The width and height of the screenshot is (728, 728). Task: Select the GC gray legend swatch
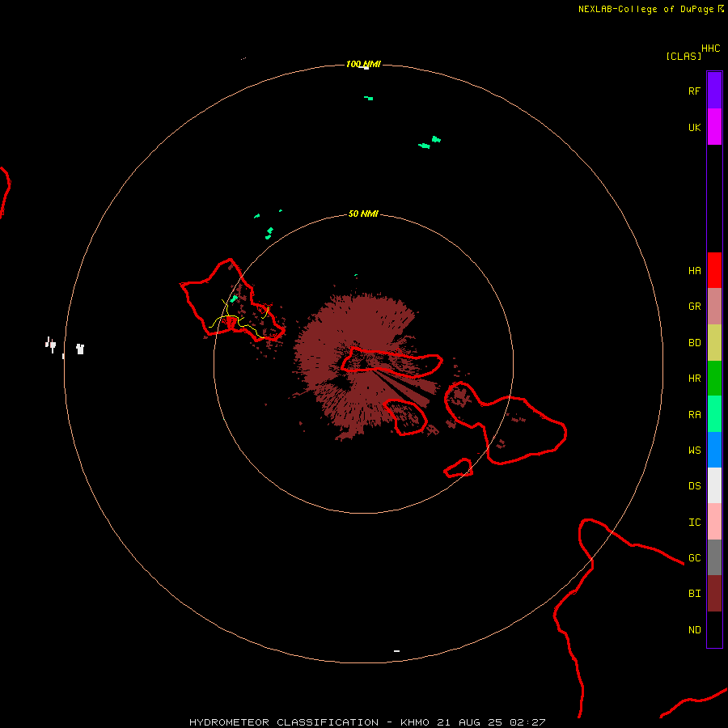pyautogui.click(x=714, y=557)
